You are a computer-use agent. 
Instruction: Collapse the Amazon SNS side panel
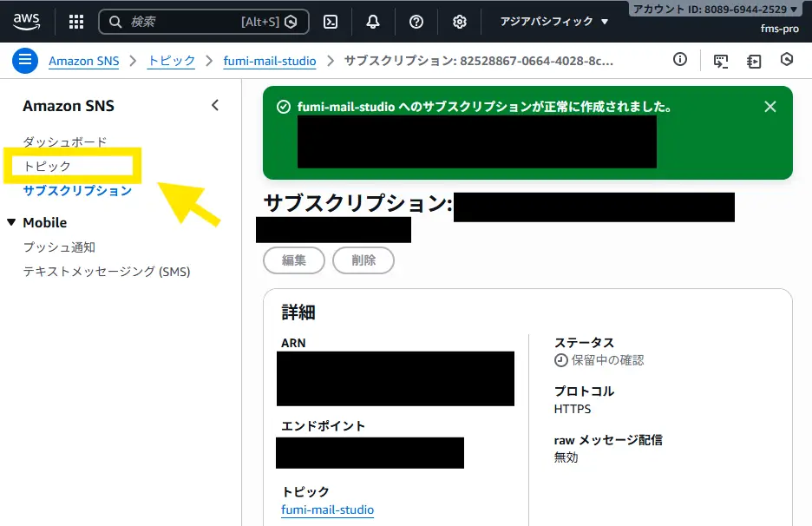pyautogui.click(x=215, y=106)
